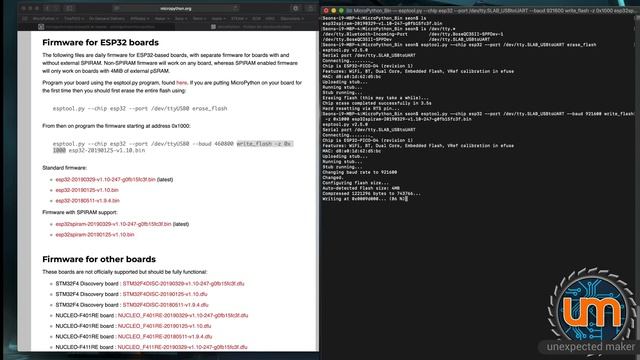The height and width of the screenshot is (360, 640).
Task: Click the highlighted write_flash command text
Action: click(265, 144)
